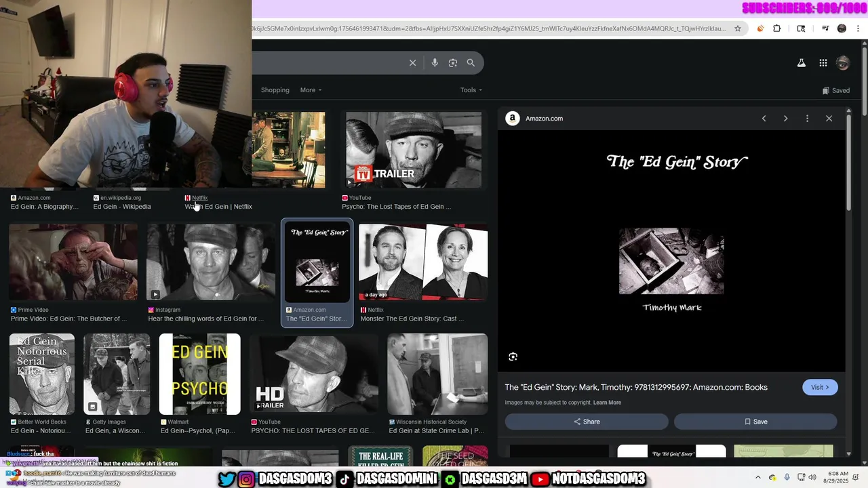Open the Saved collections link
This screenshot has width=868, height=488.
(x=835, y=90)
